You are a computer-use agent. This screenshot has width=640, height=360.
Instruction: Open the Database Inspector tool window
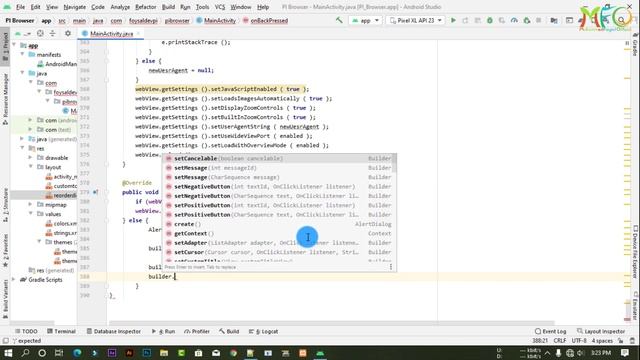(113, 331)
